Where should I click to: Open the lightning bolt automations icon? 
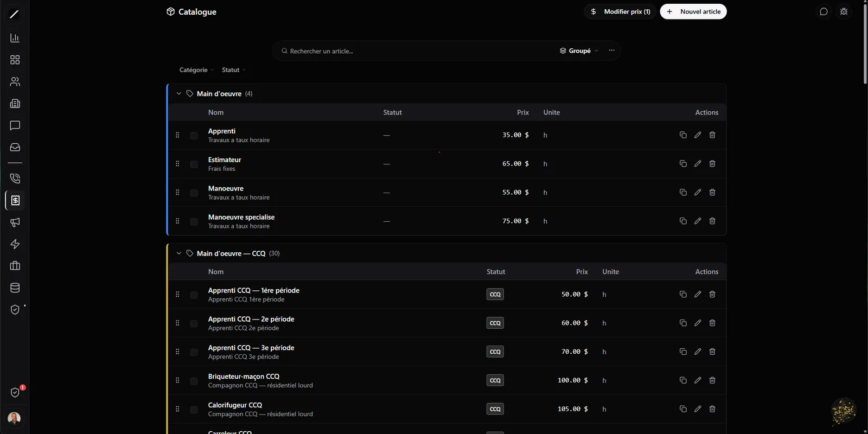15,244
